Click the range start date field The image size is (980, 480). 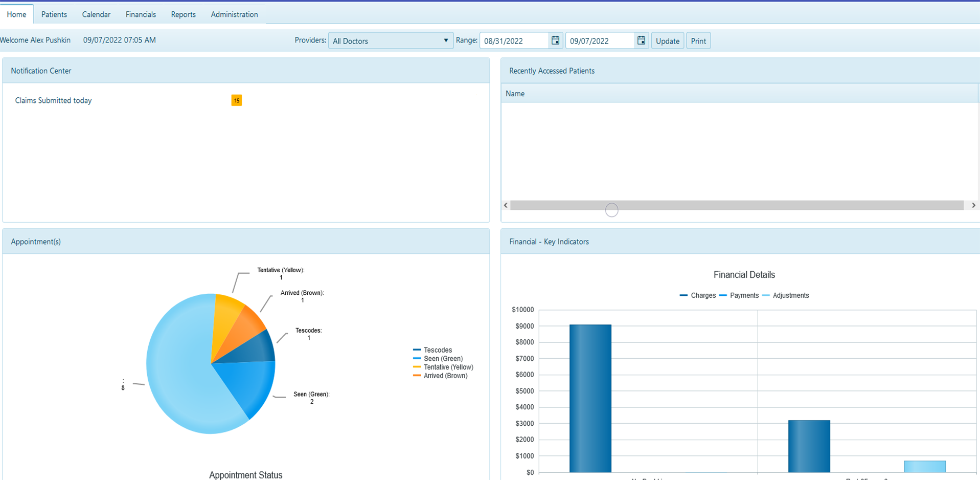[514, 41]
